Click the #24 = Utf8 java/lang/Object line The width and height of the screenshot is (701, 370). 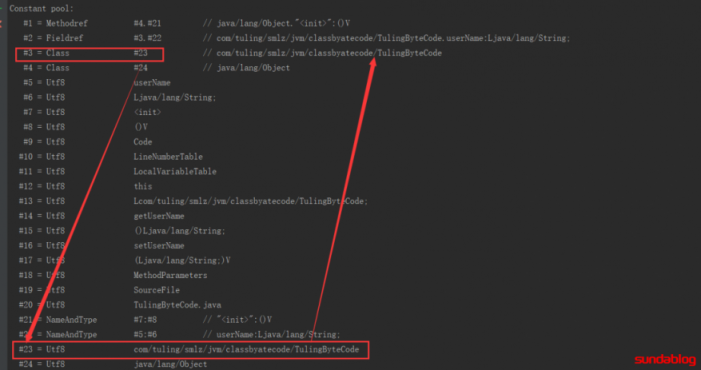[x=113, y=364]
